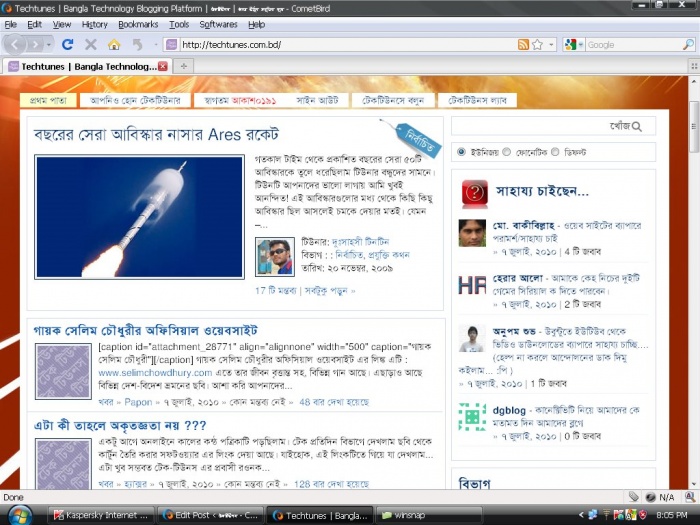Select the ইউনিজয় keyboard radio button
Image resolution: width=700 pixels, height=525 pixels.
[461, 152]
